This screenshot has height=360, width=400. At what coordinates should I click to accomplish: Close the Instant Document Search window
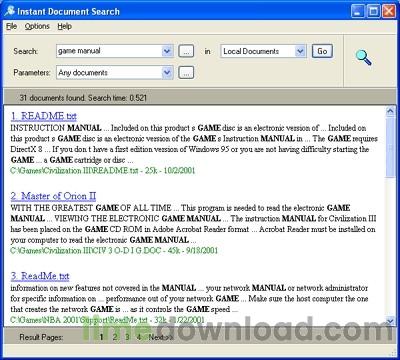click(389, 11)
